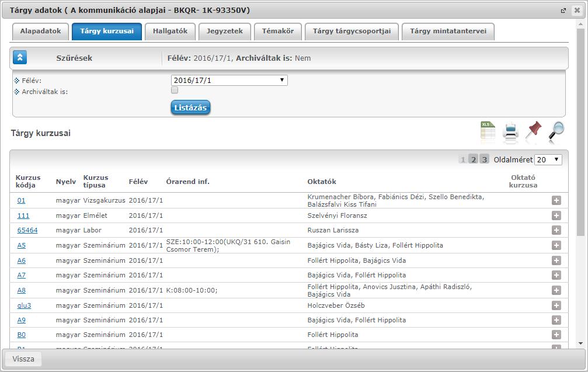This screenshot has height=372, width=588.
Task: Open pop-out window icon in title bar
Action: pyautogui.click(x=563, y=11)
